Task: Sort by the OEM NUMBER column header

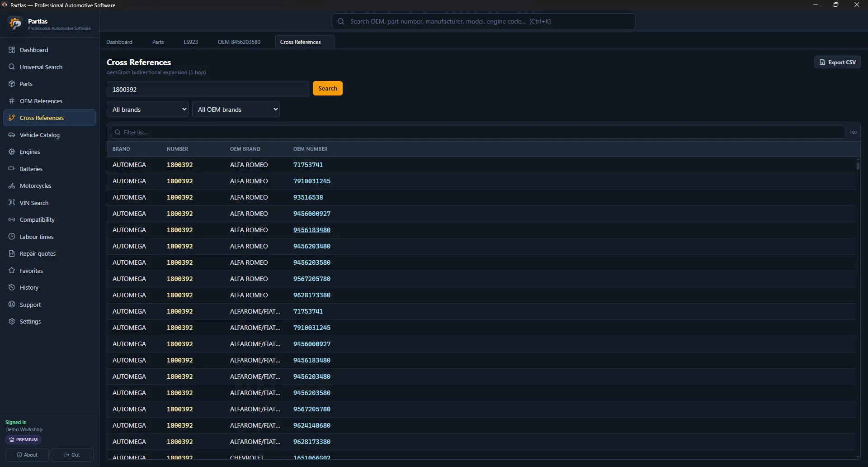Action: pos(311,149)
